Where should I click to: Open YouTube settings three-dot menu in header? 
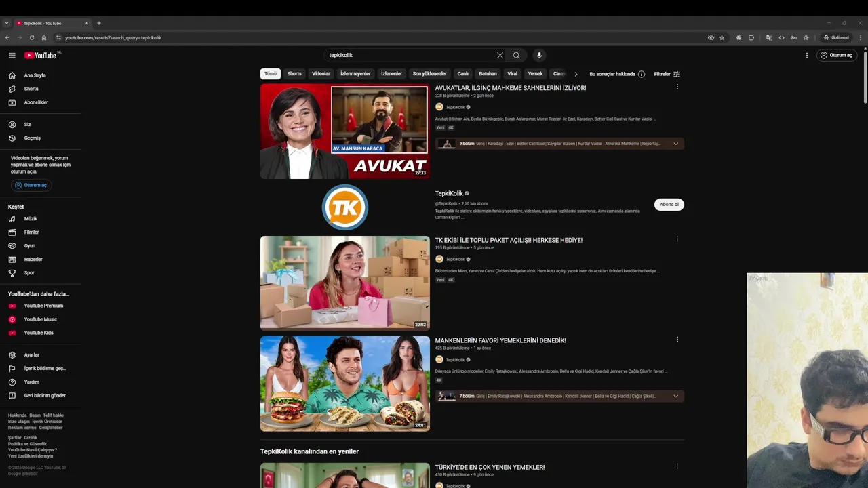[807, 55]
